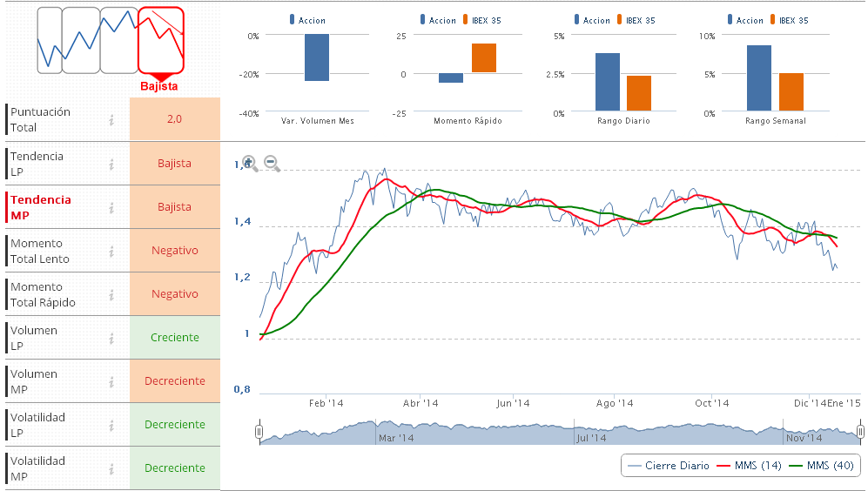Open the info icon beside Puntuación Total
The image size is (868, 491).
(111, 120)
